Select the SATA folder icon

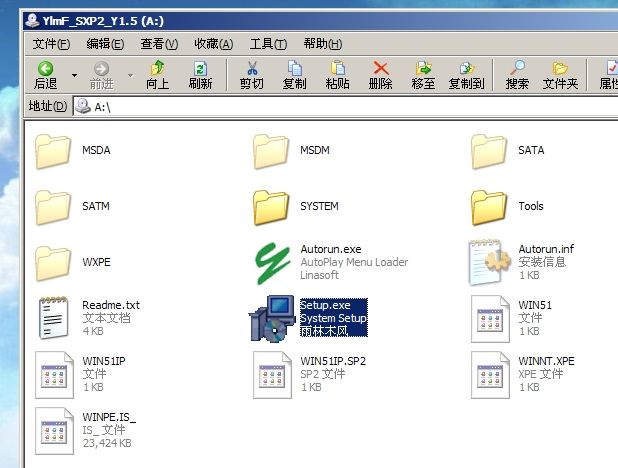coord(489,151)
